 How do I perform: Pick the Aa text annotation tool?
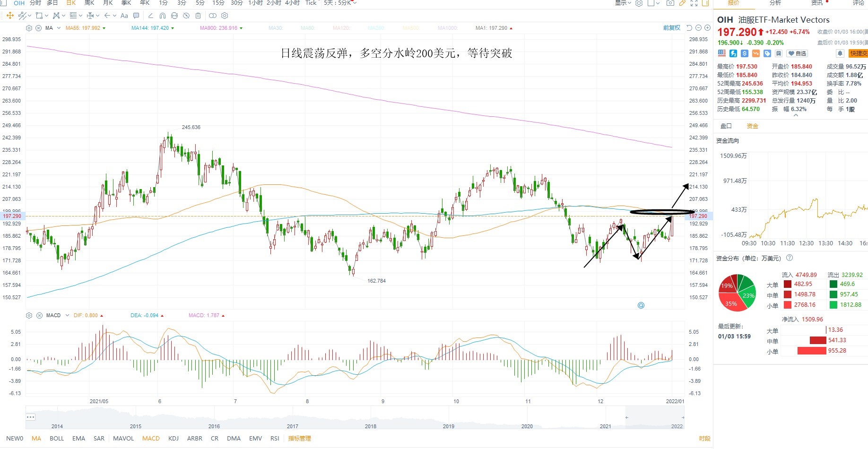[x=124, y=16]
